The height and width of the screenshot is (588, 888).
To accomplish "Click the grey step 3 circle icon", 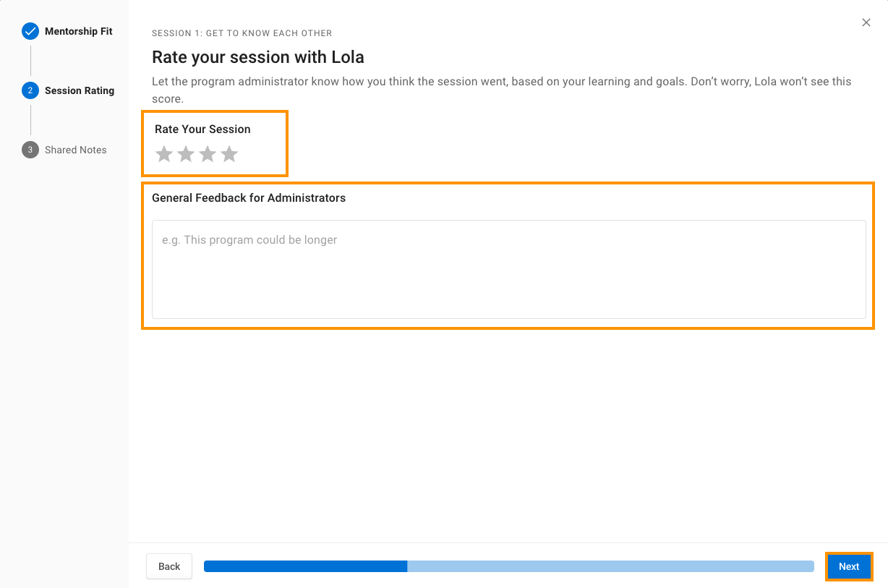I will pyautogui.click(x=30, y=150).
